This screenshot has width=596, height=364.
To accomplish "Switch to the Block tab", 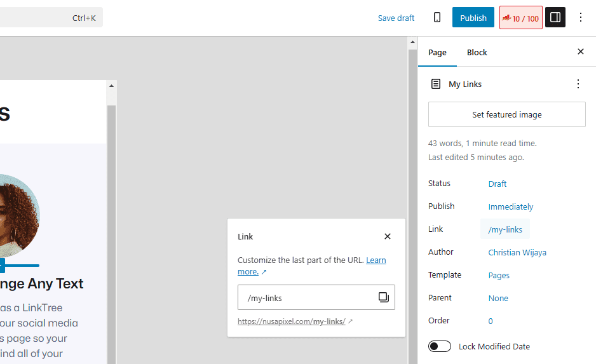I will coord(477,52).
